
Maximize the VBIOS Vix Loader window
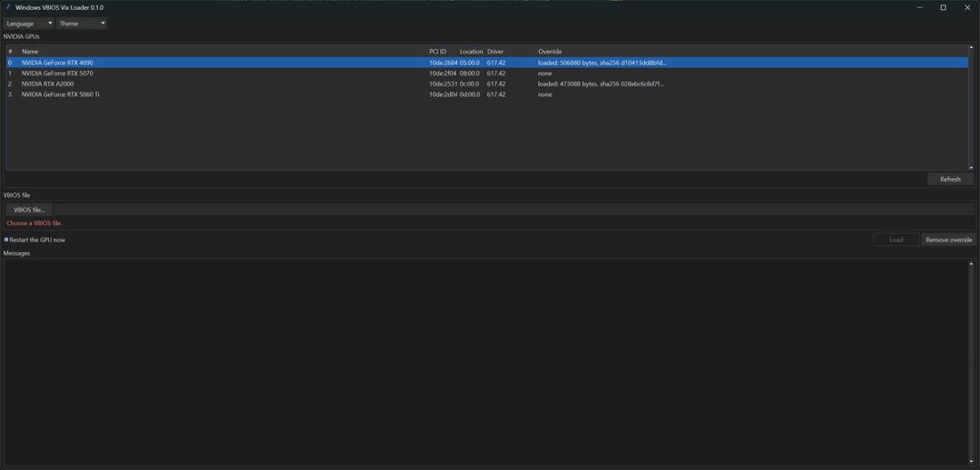(x=943, y=7)
